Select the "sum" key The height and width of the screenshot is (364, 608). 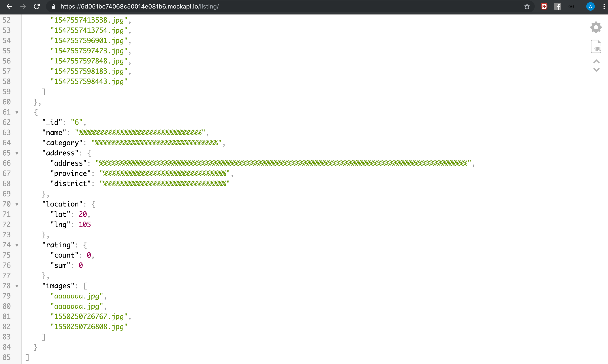pyautogui.click(x=60, y=265)
